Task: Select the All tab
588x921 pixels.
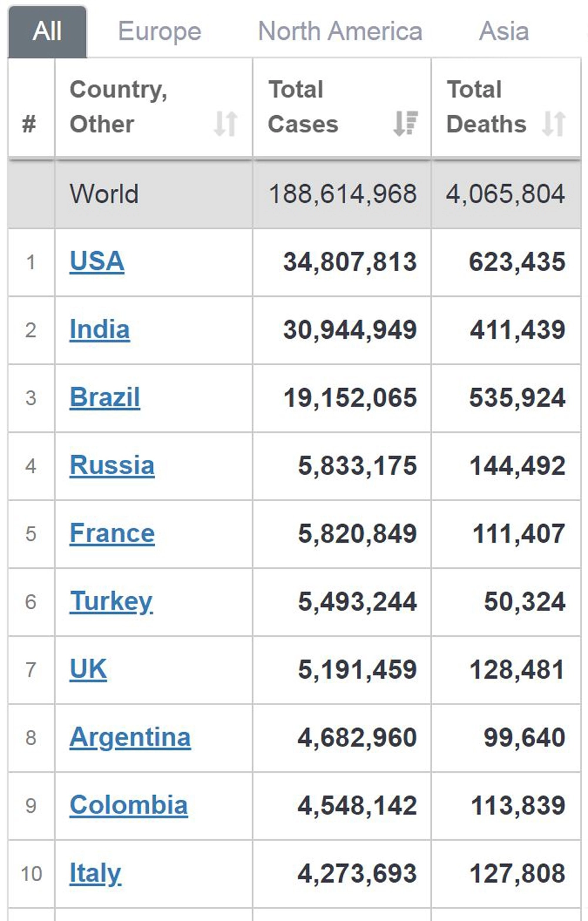Action: click(x=47, y=32)
